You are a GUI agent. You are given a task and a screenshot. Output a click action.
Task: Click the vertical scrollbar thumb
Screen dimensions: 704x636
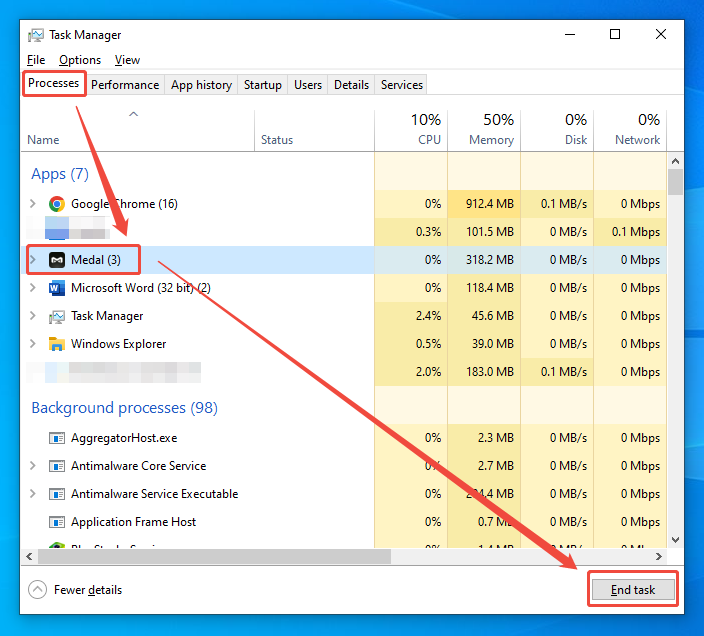[x=675, y=182]
